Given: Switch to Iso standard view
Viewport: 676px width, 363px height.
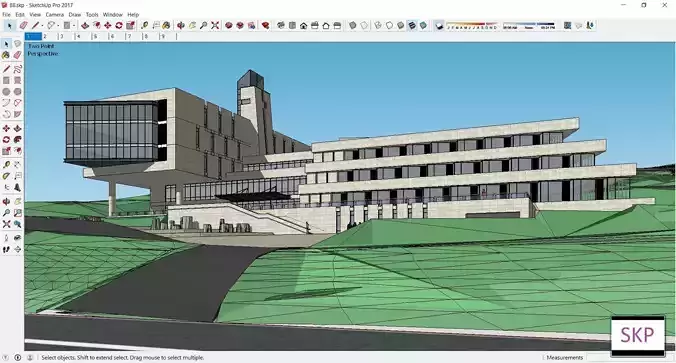Looking at the screenshot, I should (281, 25).
